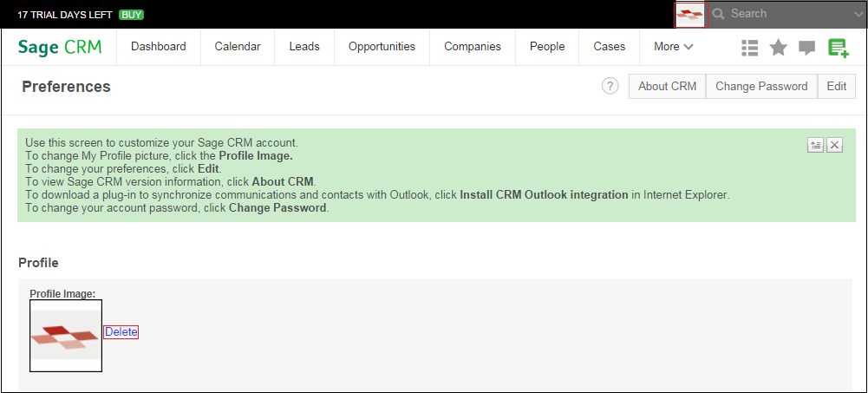
Task: Click the help question mark icon
Action: tap(610, 86)
